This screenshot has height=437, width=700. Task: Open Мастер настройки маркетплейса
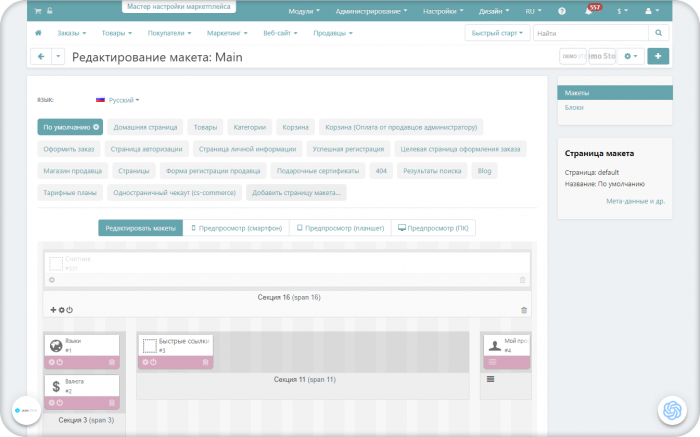[179, 7]
